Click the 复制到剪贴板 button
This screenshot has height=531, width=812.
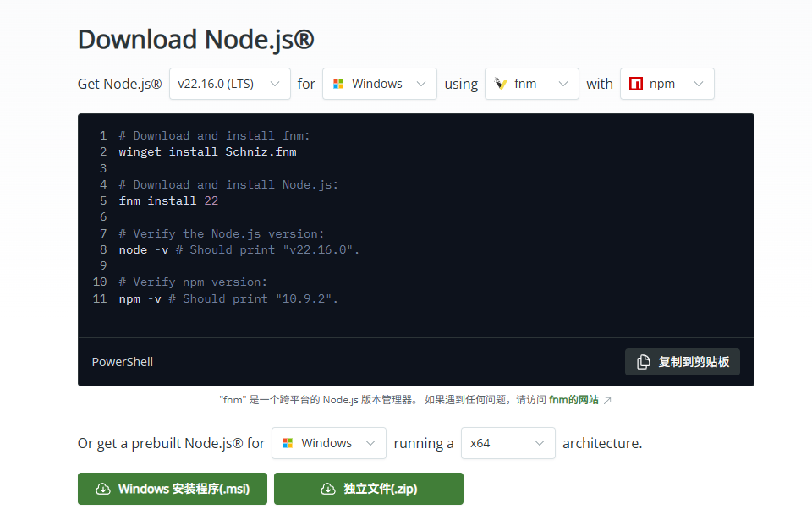click(x=682, y=361)
